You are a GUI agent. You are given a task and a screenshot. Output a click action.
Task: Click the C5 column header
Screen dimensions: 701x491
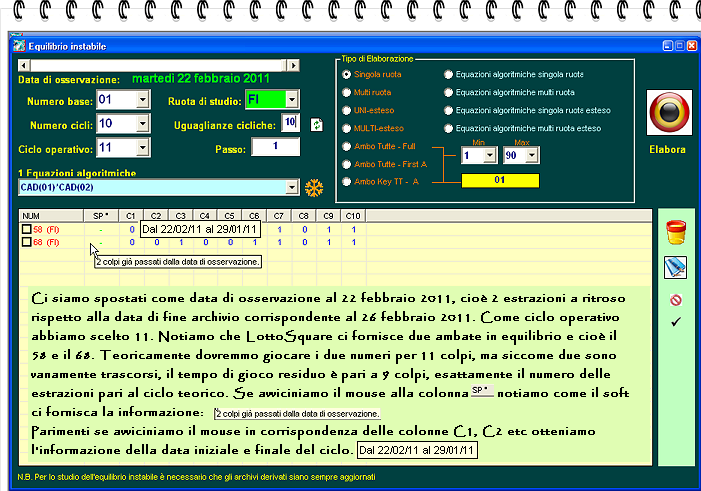(x=230, y=216)
